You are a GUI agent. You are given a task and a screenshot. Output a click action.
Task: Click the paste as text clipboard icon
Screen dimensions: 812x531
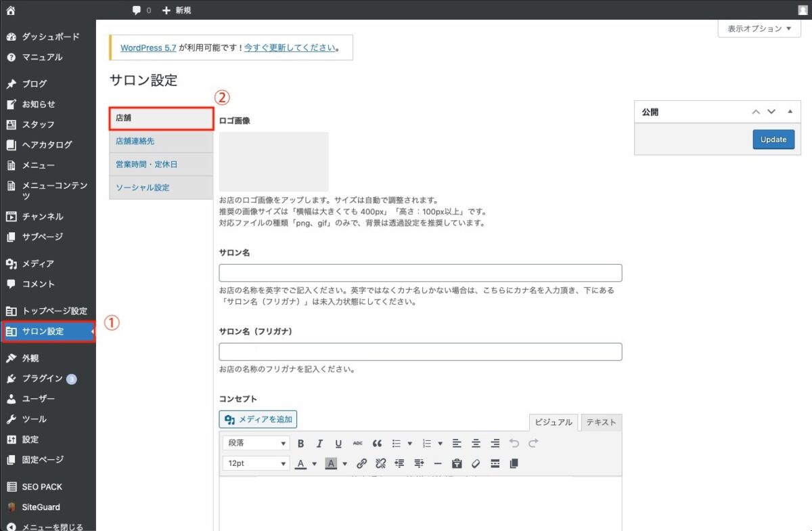point(457,464)
